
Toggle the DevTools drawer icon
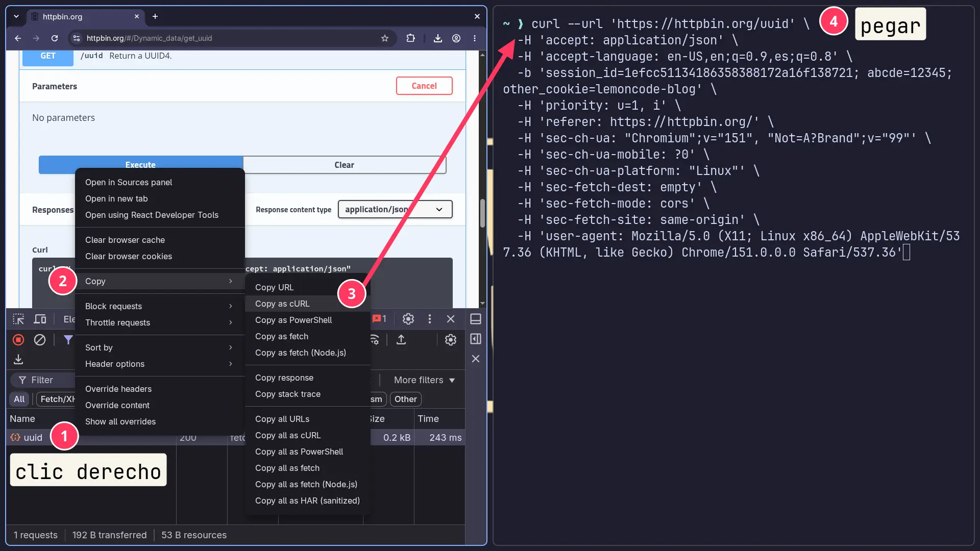[476, 319]
